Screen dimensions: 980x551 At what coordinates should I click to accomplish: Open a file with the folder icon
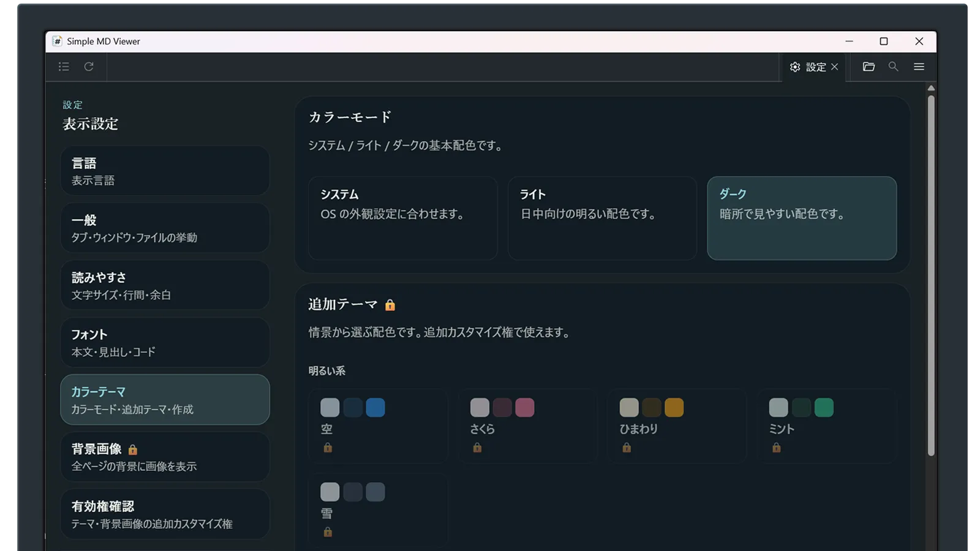click(869, 67)
